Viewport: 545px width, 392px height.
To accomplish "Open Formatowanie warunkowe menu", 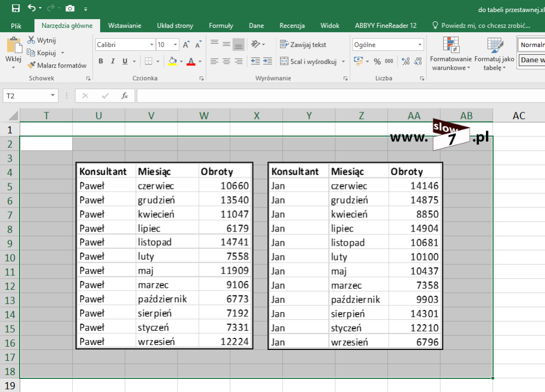I will coord(451,54).
